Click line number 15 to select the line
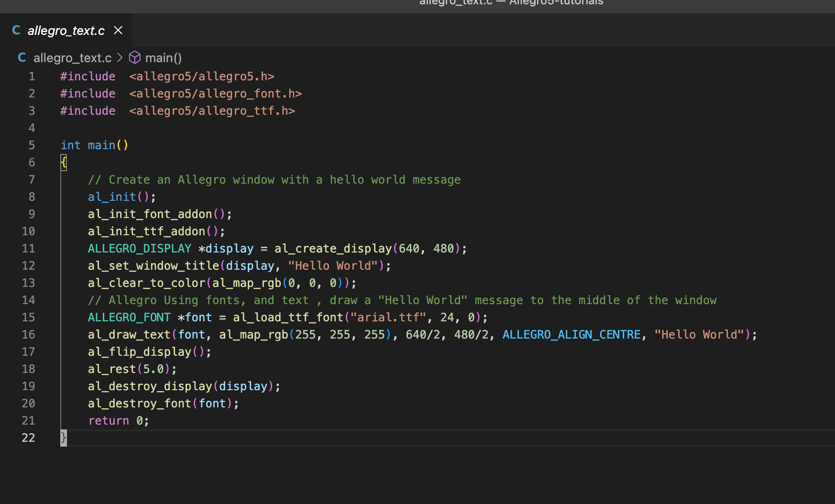This screenshot has height=504, width=835. coord(28,317)
